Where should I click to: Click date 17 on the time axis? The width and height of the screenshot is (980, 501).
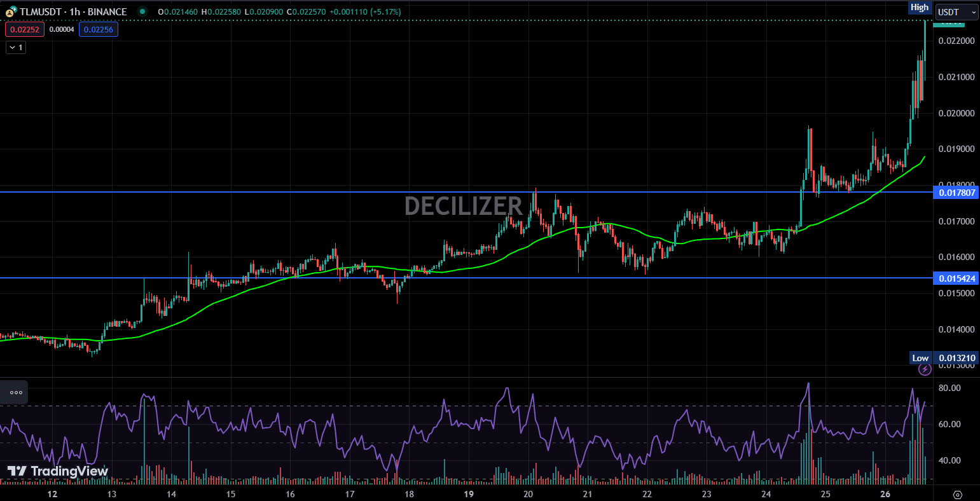(x=349, y=494)
